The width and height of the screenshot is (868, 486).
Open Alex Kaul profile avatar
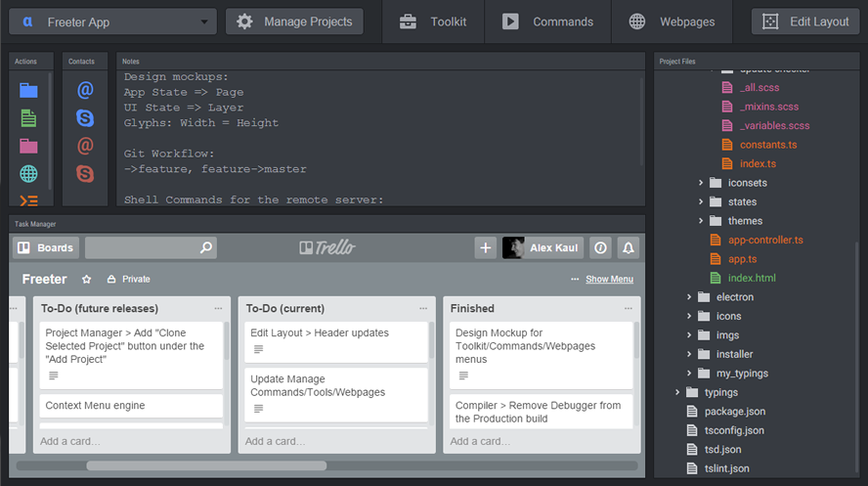tap(513, 248)
